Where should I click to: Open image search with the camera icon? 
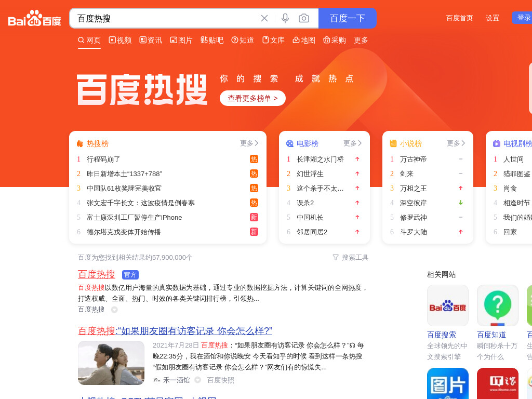(303, 18)
